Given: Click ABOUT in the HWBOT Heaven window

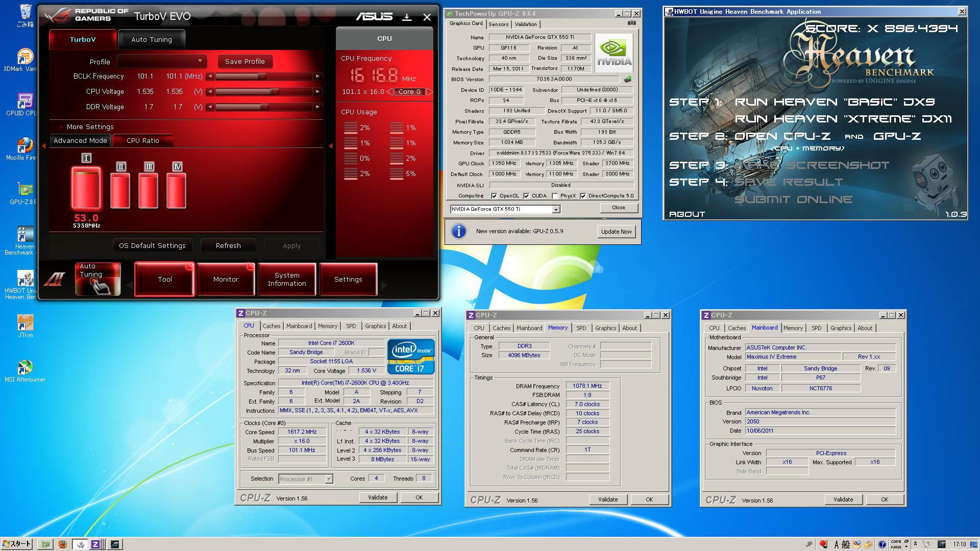Looking at the screenshot, I should coord(687,214).
